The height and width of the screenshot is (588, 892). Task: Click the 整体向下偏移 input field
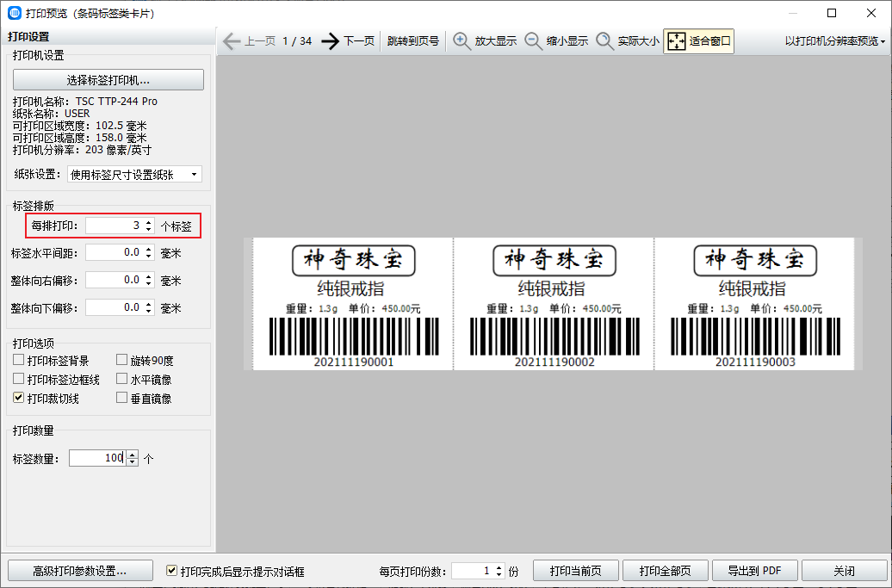pyautogui.click(x=115, y=308)
